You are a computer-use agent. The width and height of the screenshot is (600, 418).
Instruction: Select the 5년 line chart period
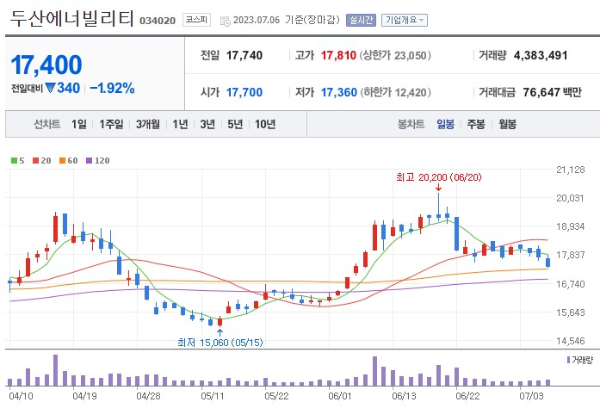tap(235, 124)
